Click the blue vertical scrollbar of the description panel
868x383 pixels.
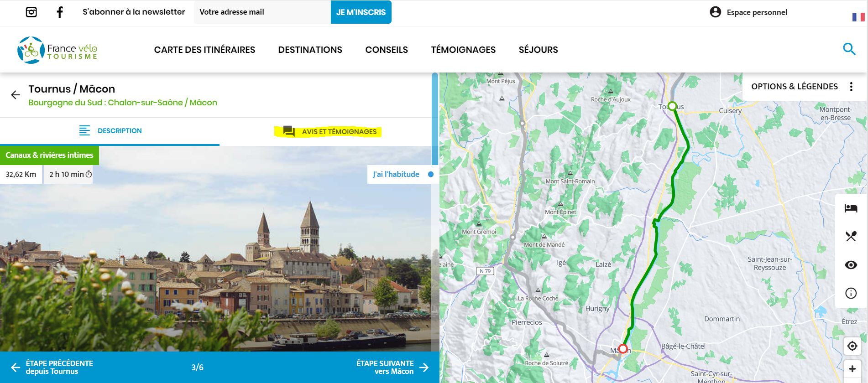pyautogui.click(x=435, y=119)
